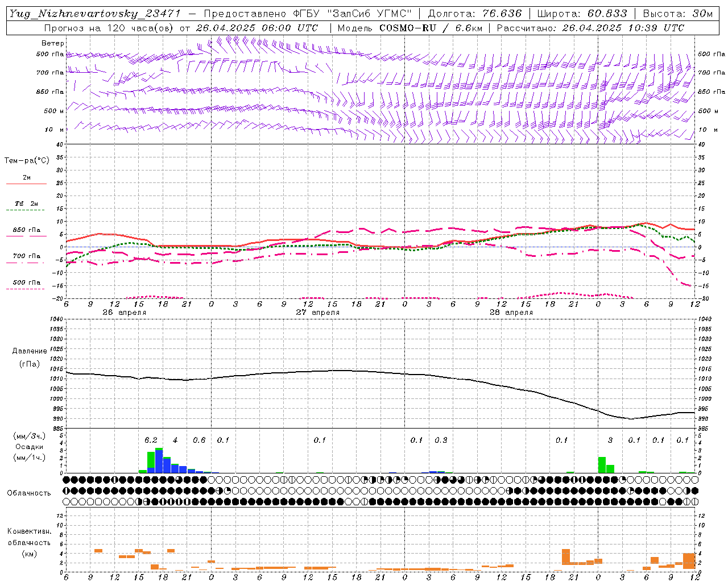This screenshot has width=728, height=582.
Task: Click the Конвективн. convective cloud label
Action: tap(29, 531)
